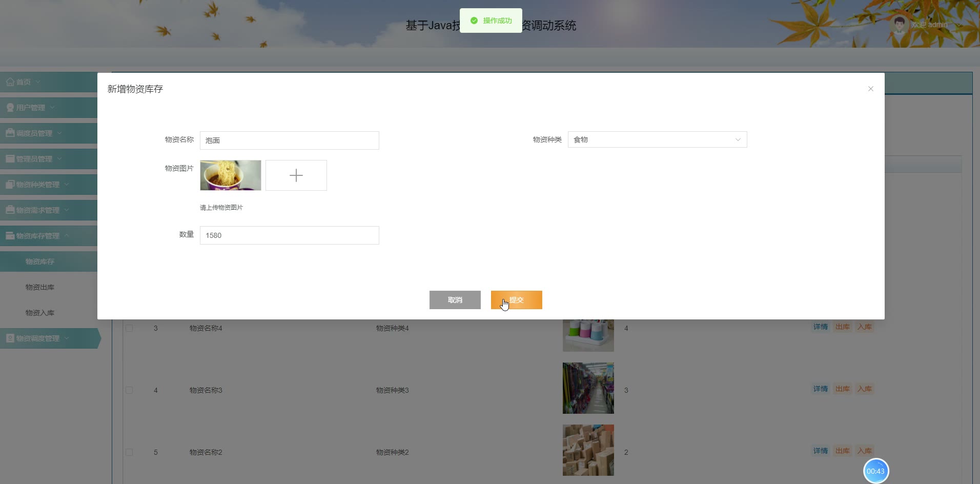Click the uploaded noodle image thumbnail
The image size is (980, 484).
pos(231,175)
